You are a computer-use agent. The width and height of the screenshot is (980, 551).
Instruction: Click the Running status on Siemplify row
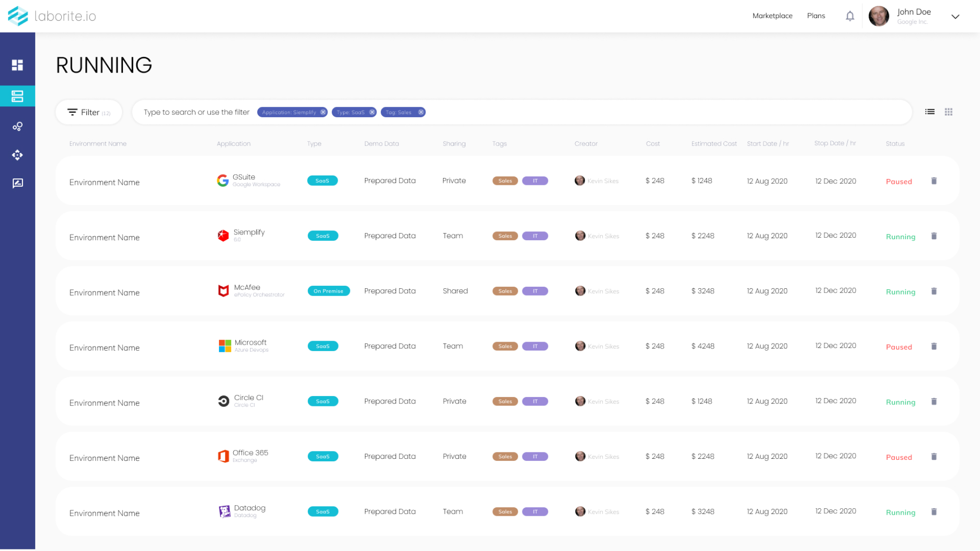pos(900,237)
